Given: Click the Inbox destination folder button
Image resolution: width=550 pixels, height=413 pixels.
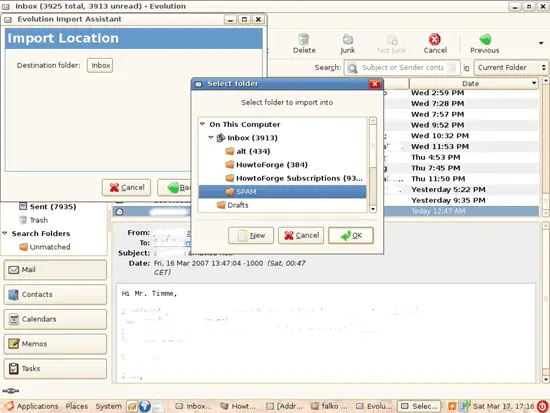Looking at the screenshot, I should (x=100, y=65).
